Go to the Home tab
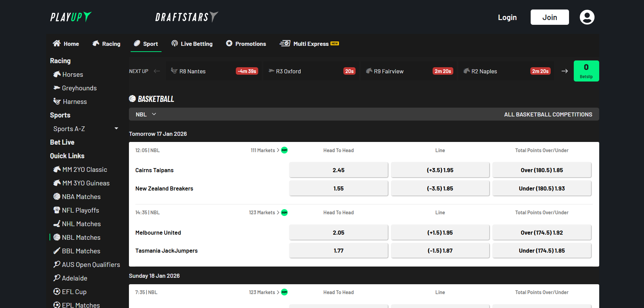The height and width of the screenshot is (308, 644). (66, 44)
